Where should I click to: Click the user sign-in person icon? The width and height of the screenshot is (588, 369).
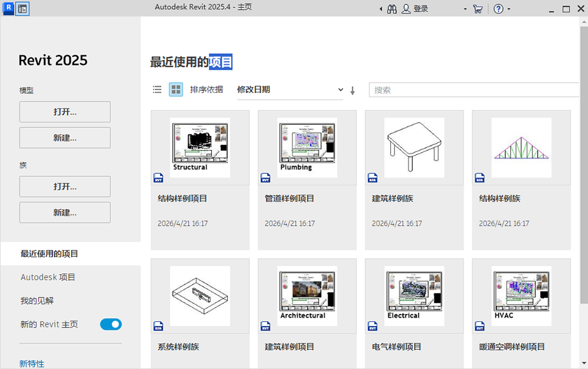(405, 9)
